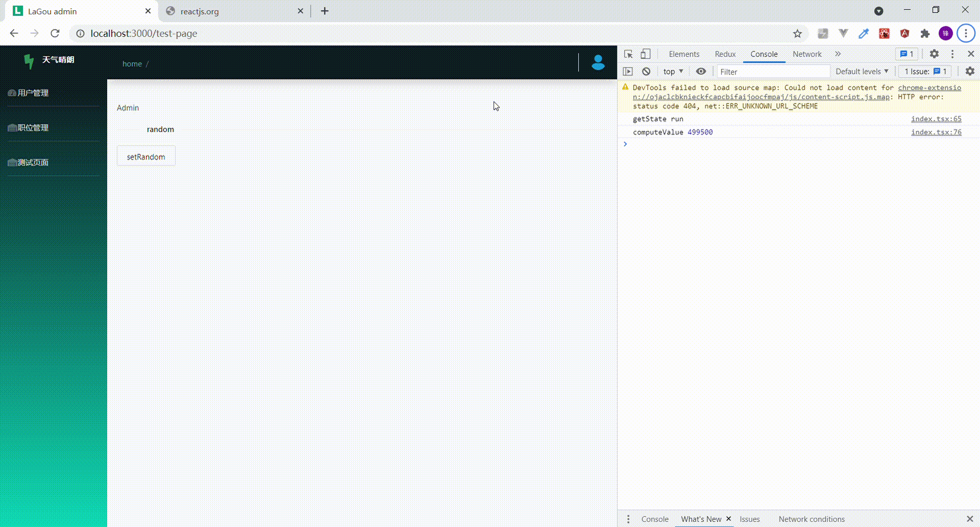Switch to the Network tab

(x=807, y=54)
